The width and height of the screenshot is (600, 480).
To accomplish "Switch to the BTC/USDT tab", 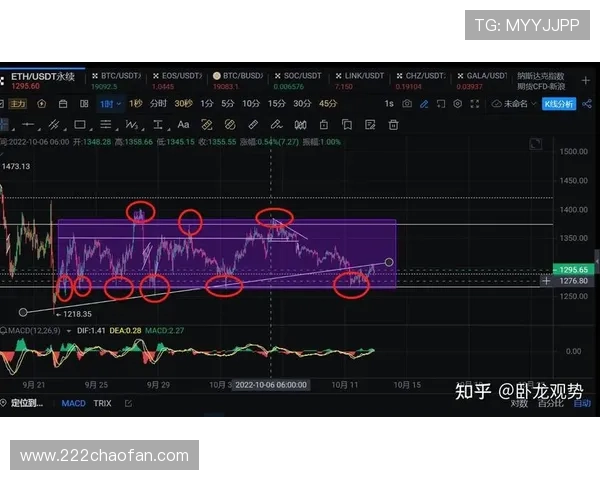I will [x=118, y=75].
